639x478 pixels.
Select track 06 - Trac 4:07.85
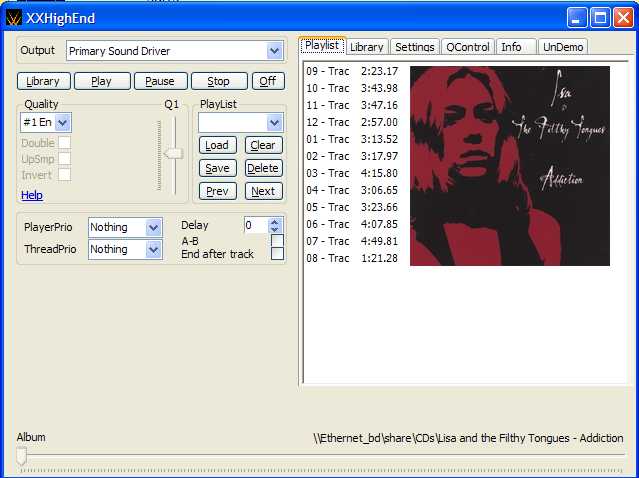(352, 224)
